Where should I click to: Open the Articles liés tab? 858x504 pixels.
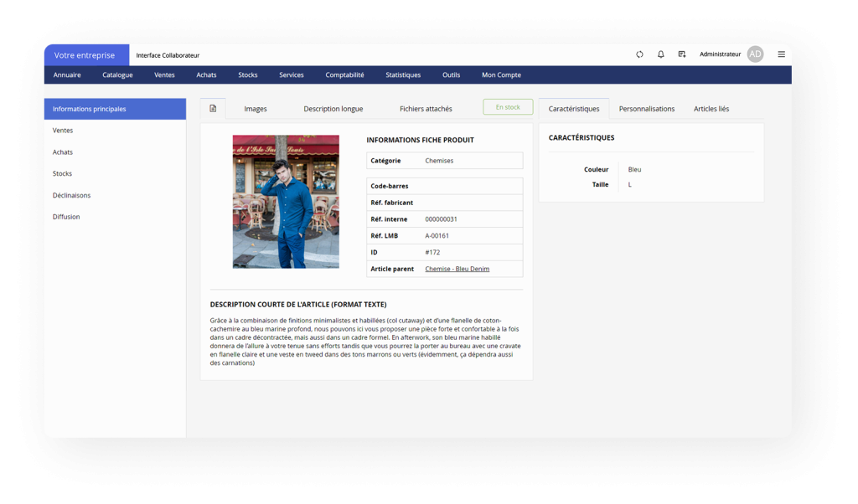click(x=711, y=109)
